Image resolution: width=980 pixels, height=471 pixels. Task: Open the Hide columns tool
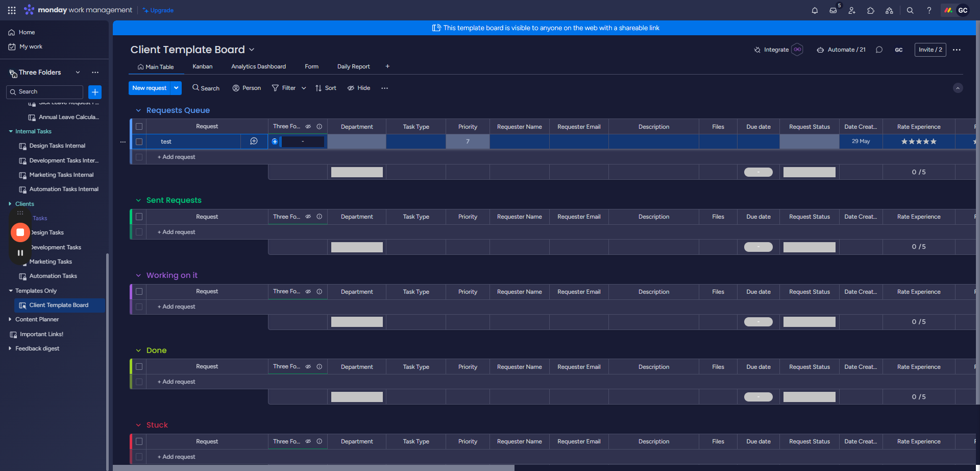coord(359,88)
